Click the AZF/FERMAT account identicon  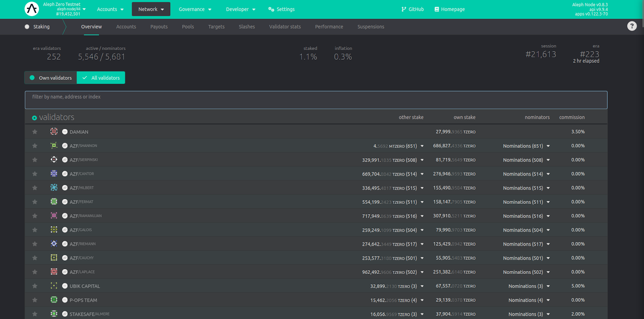click(54, 201)
